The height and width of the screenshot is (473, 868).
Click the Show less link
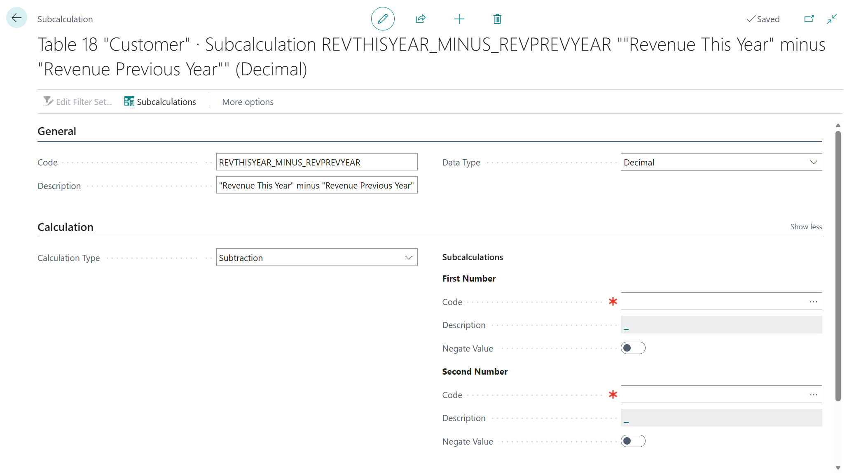(806, 227)
